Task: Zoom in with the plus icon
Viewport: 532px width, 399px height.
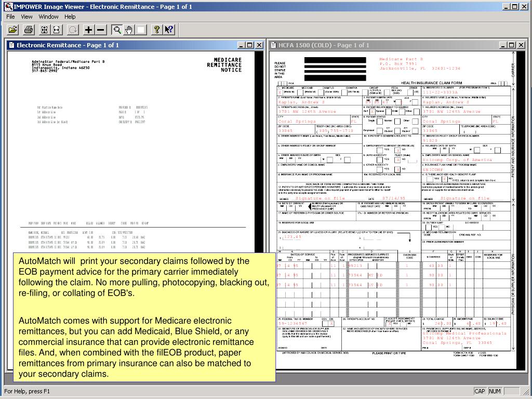Action: click(88, 30)
